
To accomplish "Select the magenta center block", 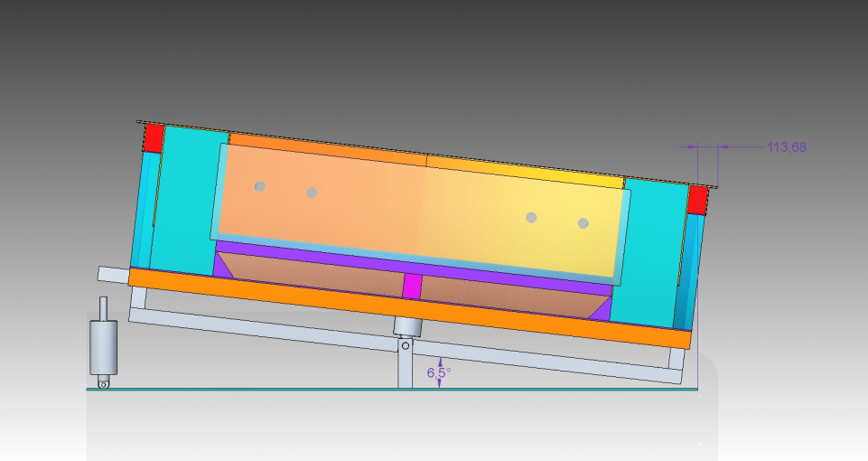I will [412, 286].
